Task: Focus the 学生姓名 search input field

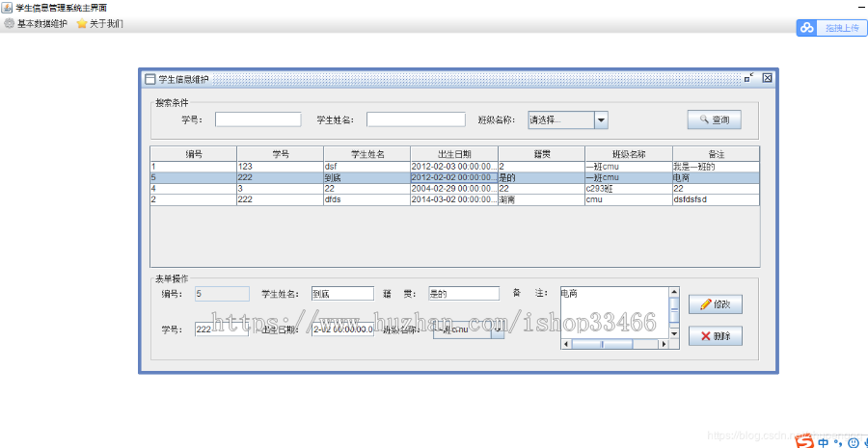Action: (x=416, y=119)
